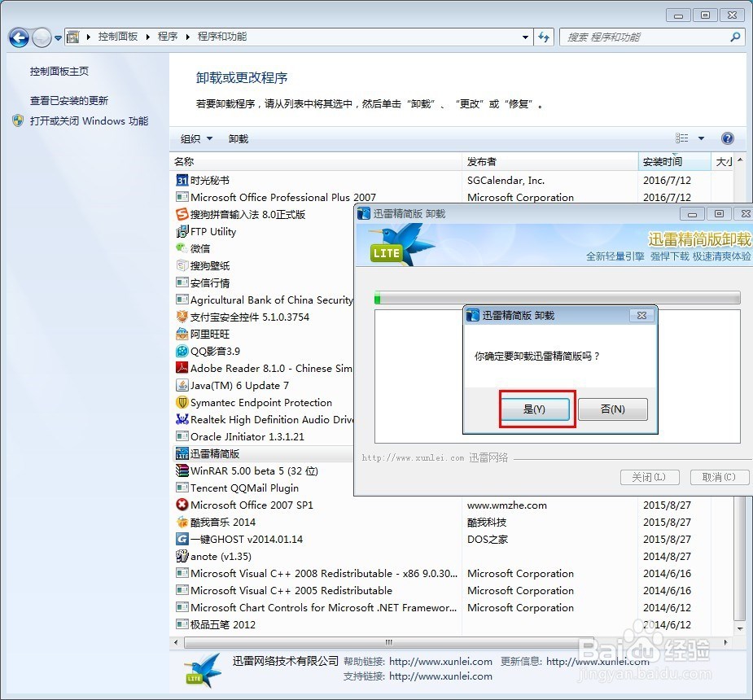The width and height of the screenshot is (753, 700).
Task: Select the Symantec Endpoint Protection shield icon
Action: (x=182, y=402)
